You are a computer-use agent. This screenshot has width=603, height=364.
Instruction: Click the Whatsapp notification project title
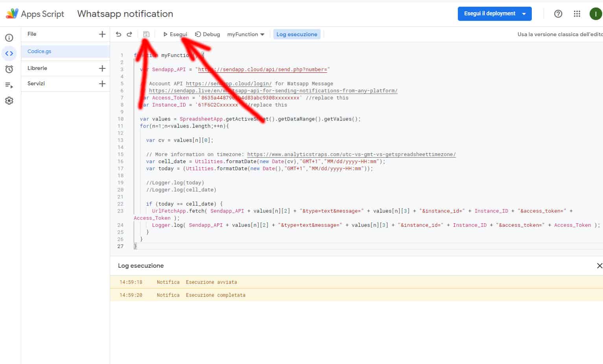tap(125, 14)
